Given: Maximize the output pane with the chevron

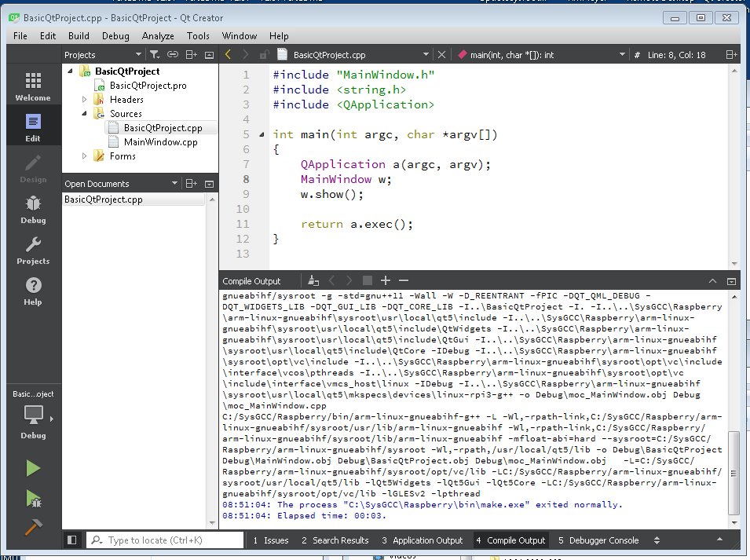Looking at the screenshot, I should (712, 281).
